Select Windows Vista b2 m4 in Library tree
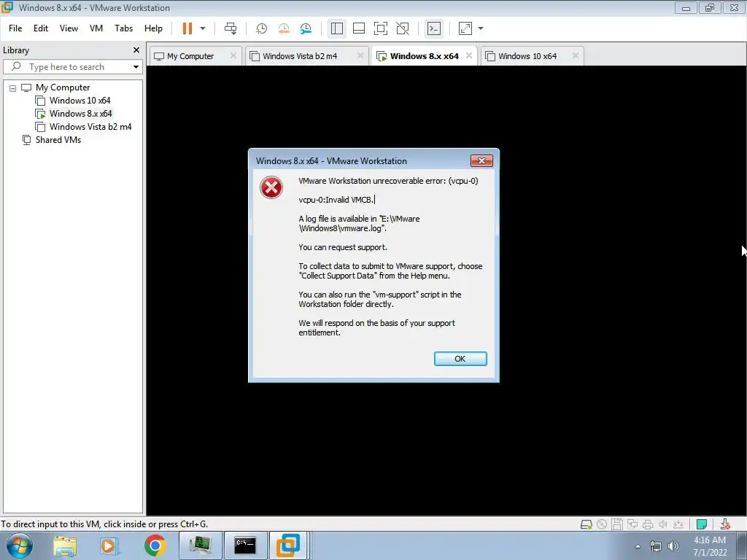The image size is (747, 560). tap(90, 127)
